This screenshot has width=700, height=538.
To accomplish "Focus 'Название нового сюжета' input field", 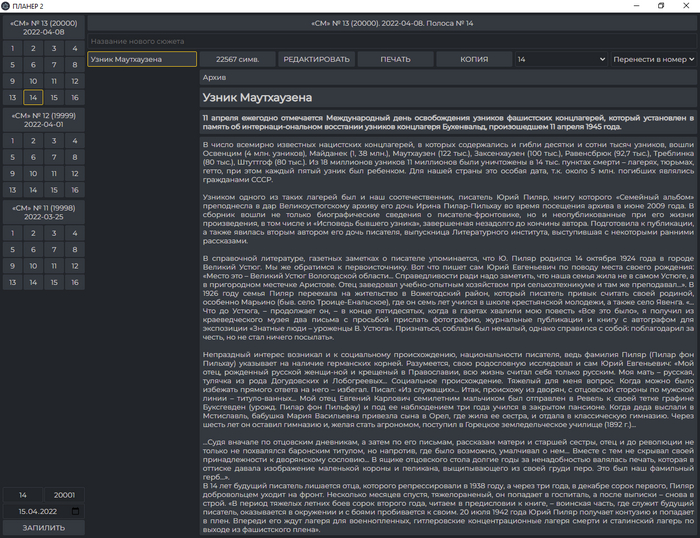I will point(392,41).
